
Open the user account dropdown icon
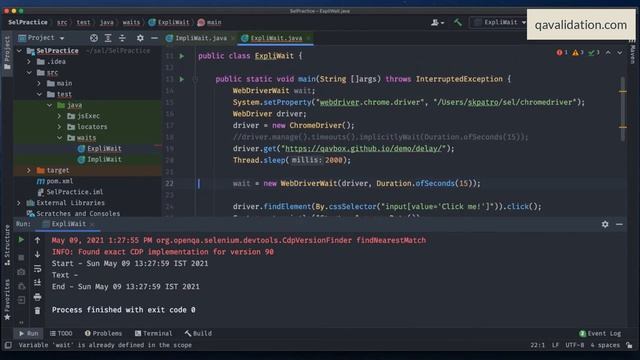437,22
